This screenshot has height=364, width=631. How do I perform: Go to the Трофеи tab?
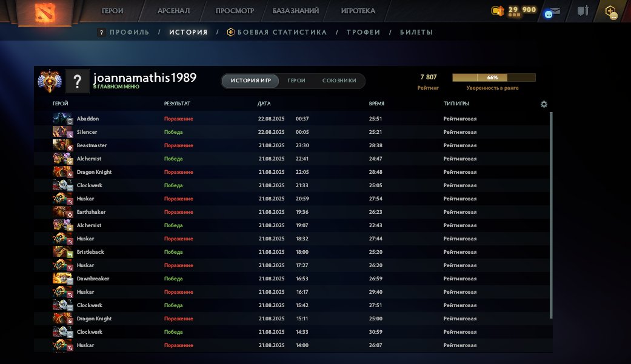click(363, 32)
